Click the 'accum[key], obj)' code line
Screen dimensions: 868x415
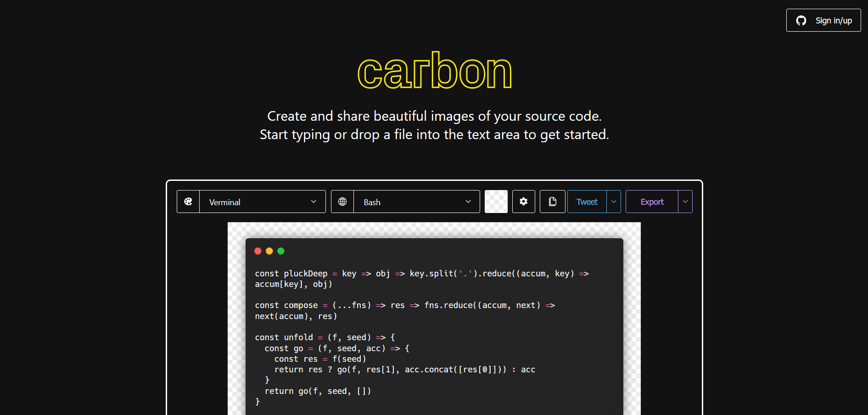click(x=294, y=284)
